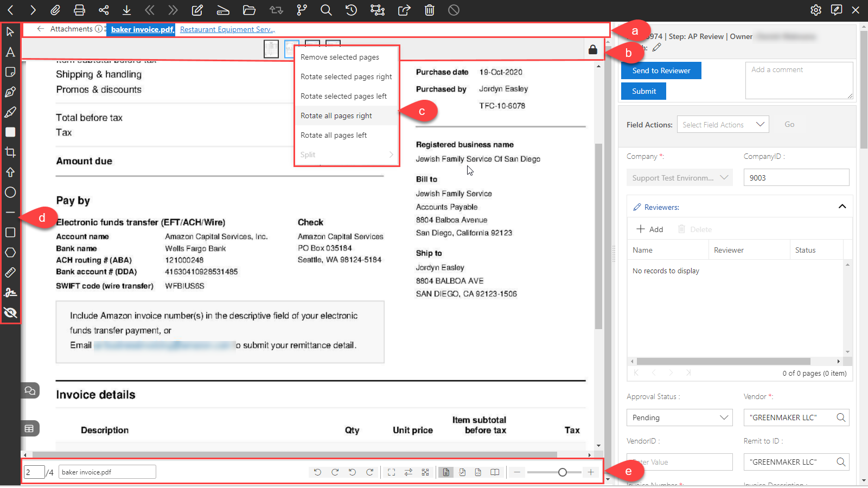Click the zoom slider handle
This screenshot has width=868, height=488.
pos(563,472)
